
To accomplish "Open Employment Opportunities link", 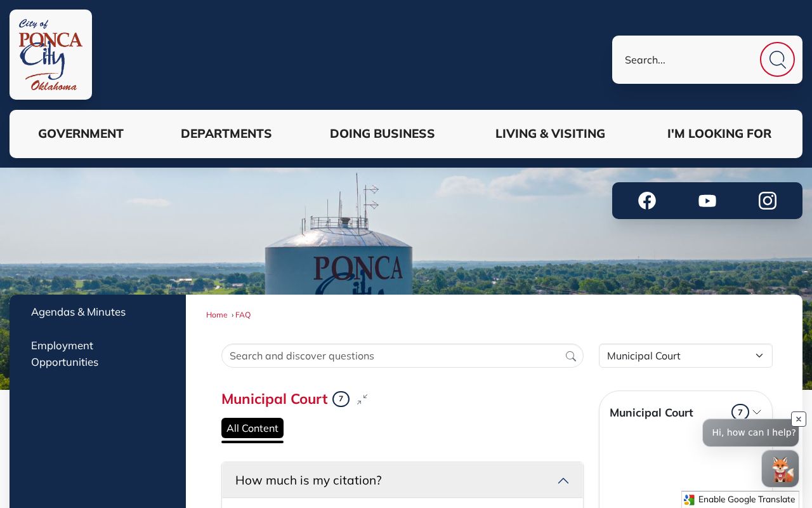I will (x=65, y=354).
